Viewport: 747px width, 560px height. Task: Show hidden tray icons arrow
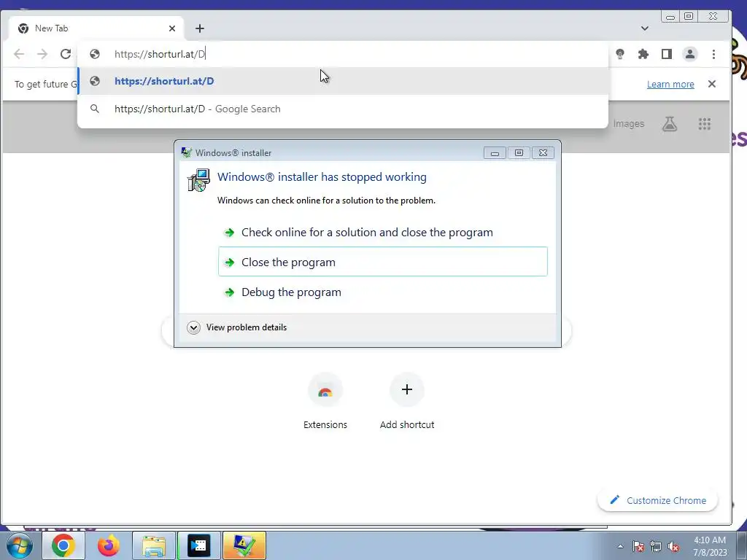point(620,546)
